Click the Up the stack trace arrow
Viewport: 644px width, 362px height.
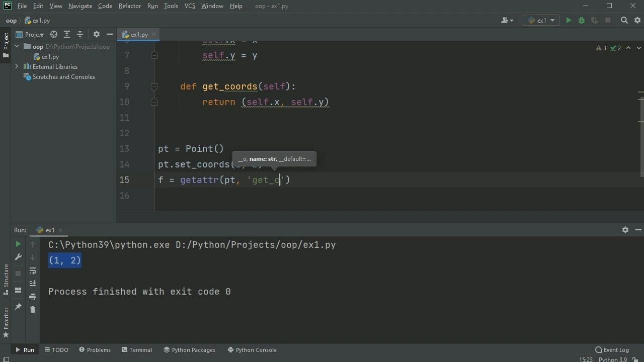coord(33,244)
